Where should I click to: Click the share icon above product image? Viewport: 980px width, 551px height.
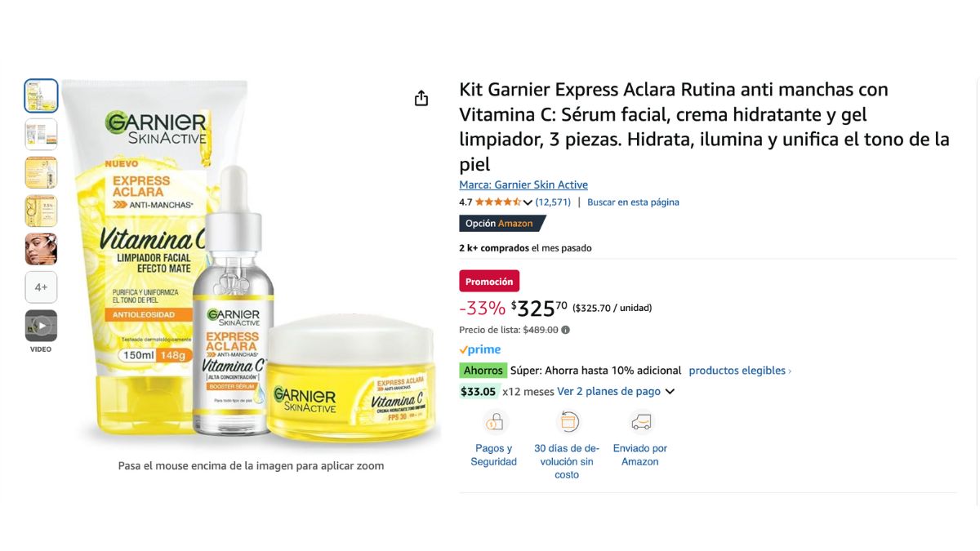click(421, 99)
